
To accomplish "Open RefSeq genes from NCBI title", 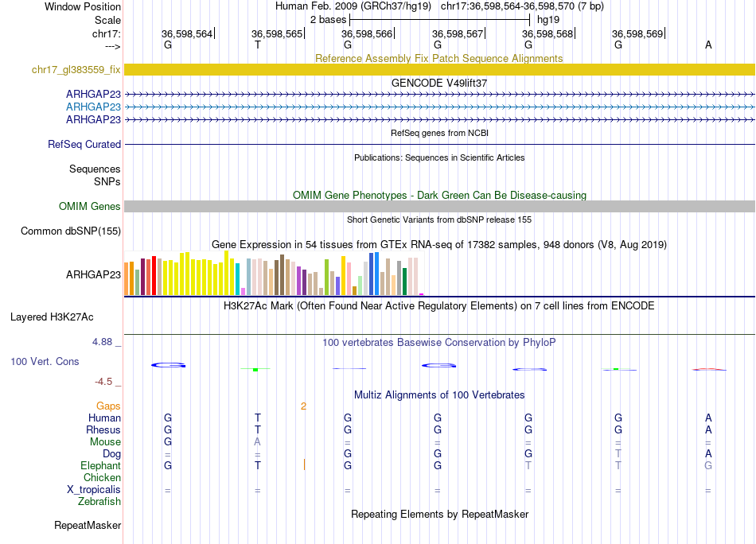I will click(x=439, y=133).
